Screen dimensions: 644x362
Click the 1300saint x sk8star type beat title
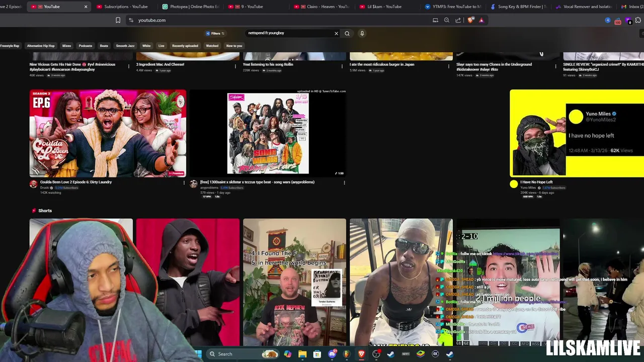click(x=257, y=182)
